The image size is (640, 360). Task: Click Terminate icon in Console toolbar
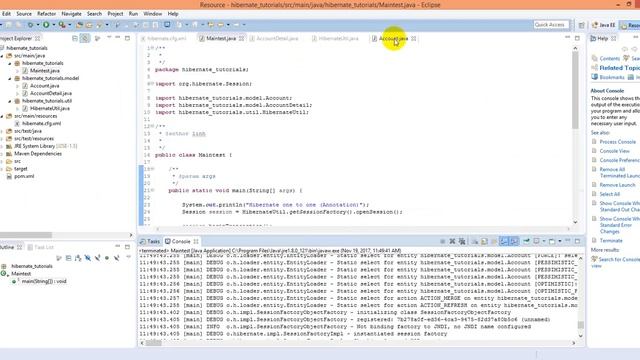point(442,241)
